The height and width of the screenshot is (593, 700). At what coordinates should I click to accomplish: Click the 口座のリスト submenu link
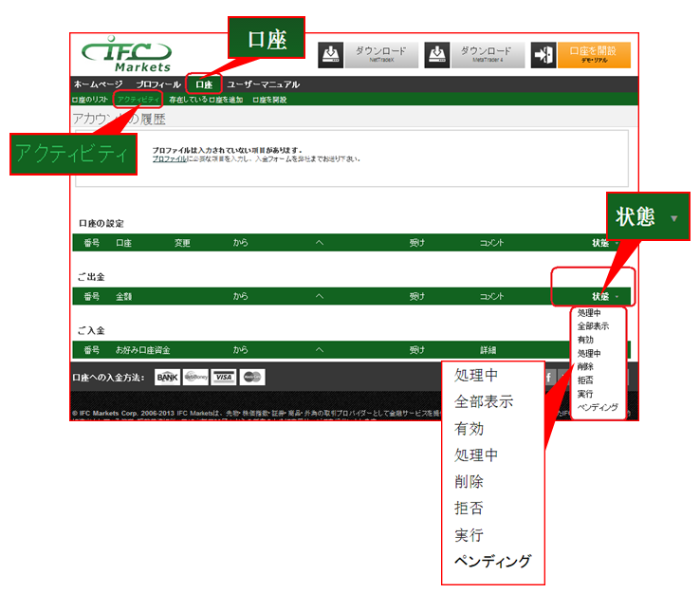90,99
